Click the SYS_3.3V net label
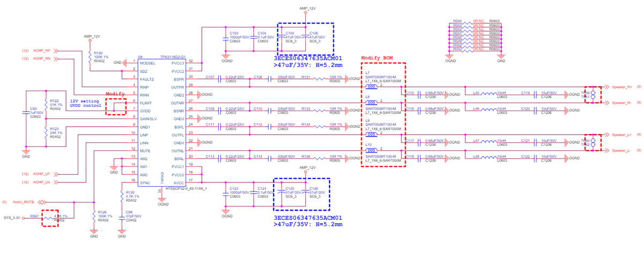The width and height of the screenshot is (644, 273). click(x=13, y=218)
